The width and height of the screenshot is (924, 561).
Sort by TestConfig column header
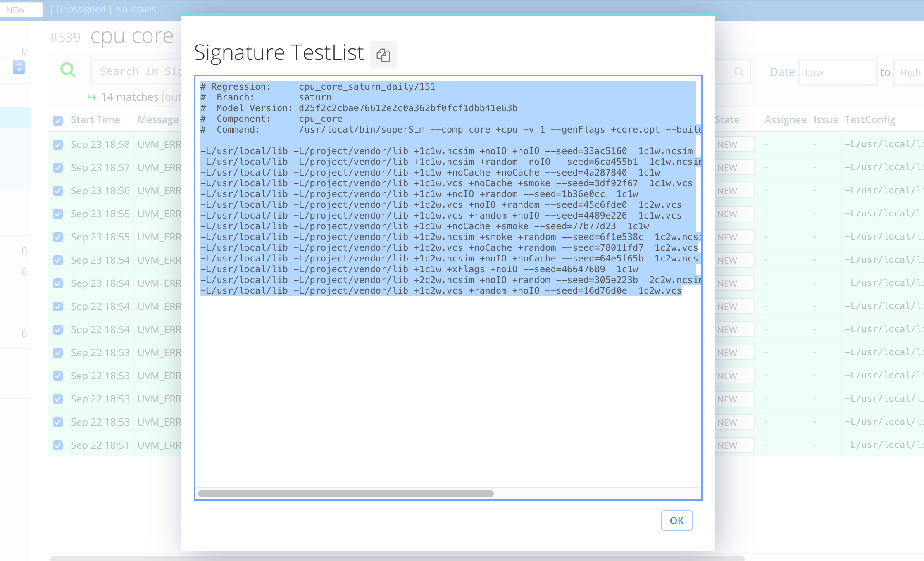pos(870,120)
